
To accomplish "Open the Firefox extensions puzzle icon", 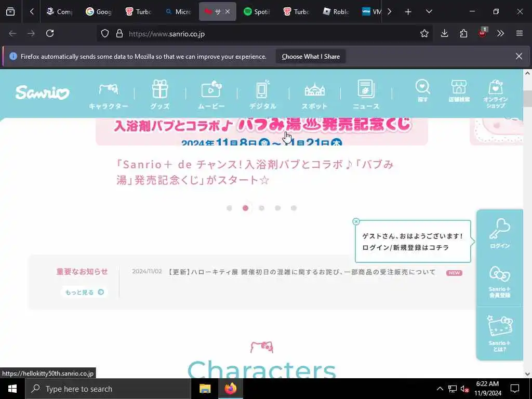I will tap(463, 33).
